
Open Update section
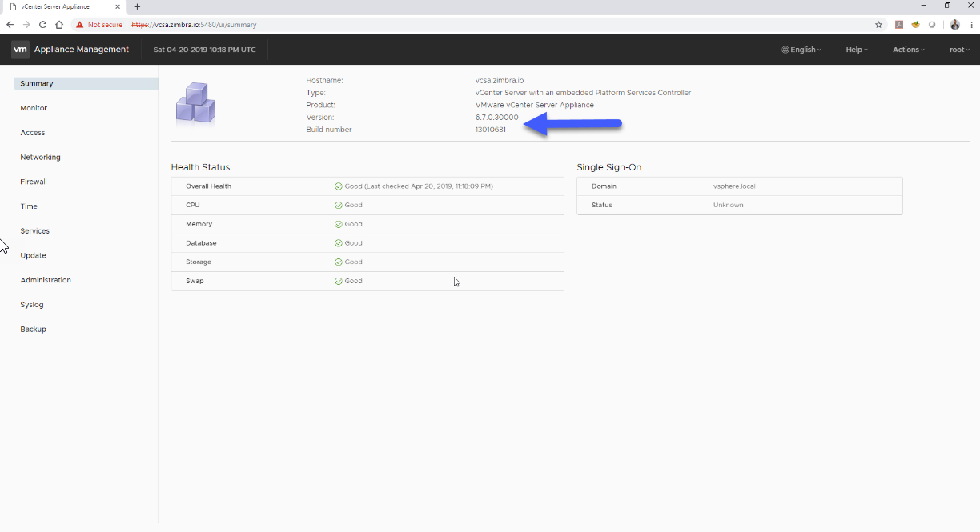tap(33, 256)
